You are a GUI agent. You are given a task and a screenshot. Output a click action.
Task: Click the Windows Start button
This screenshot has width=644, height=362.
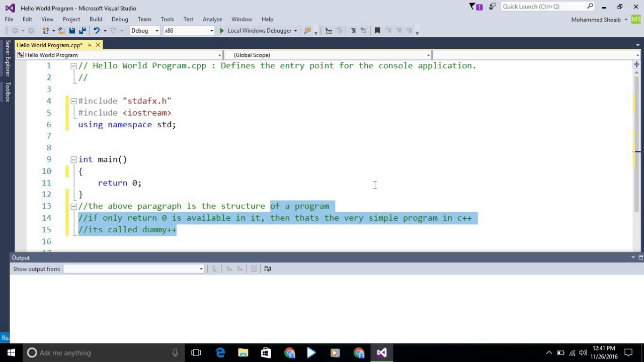(x=11, y=352)
